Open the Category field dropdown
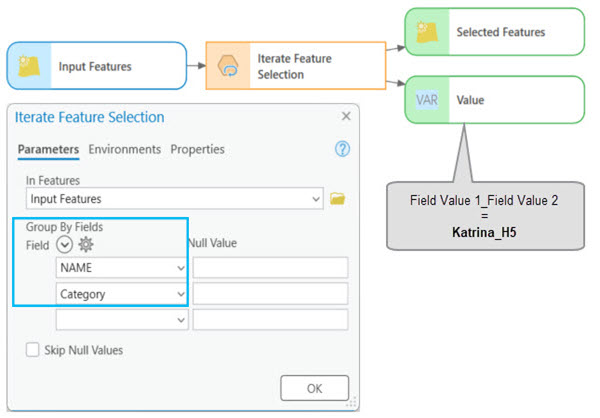Viewport: 600px width, 418px height. click(x=180, y=294)
